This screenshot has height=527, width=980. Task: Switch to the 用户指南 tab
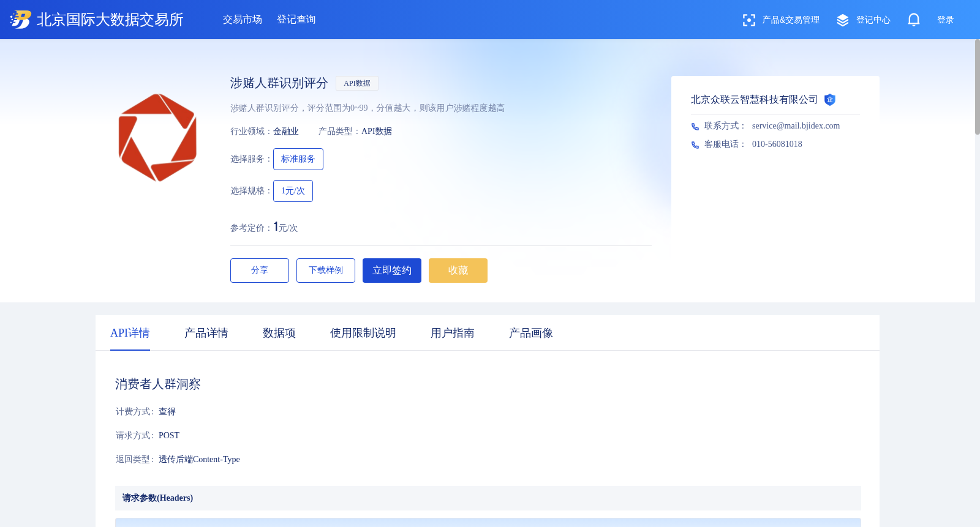coord(453,333)
